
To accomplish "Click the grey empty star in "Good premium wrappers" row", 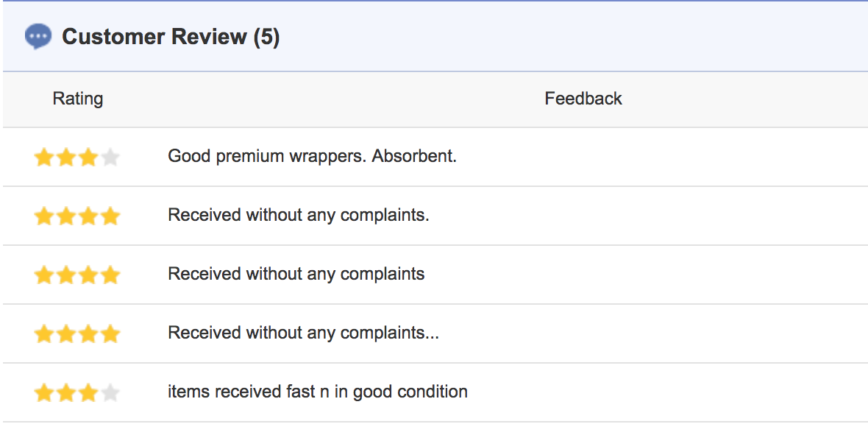I will (x=110, y=158).
